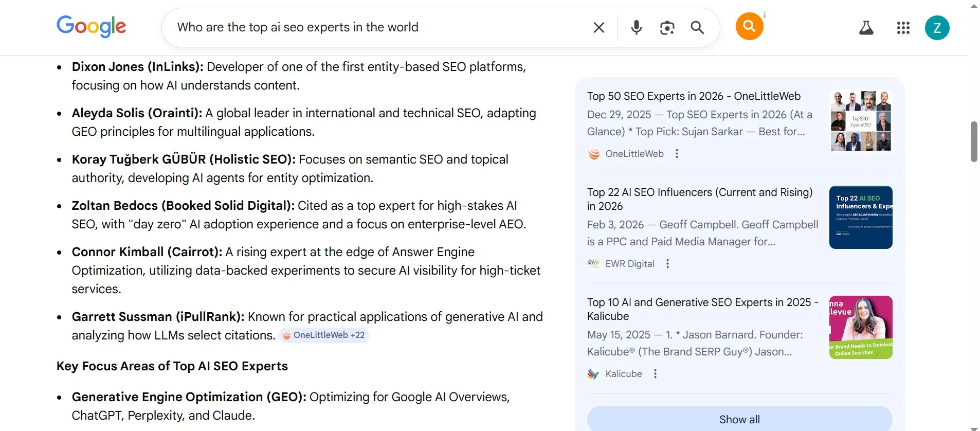Screen dimensions: 980x431
Task: Open the Top 22 AI SEO thumbnail
Action: tap(861, 217)
